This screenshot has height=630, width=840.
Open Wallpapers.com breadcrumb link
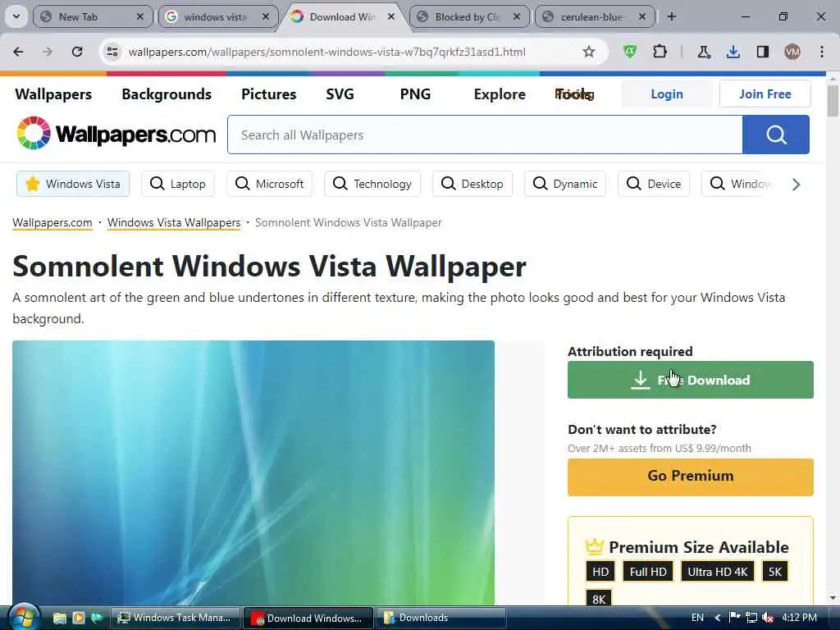pyautogui.click(x=52, y=222)
